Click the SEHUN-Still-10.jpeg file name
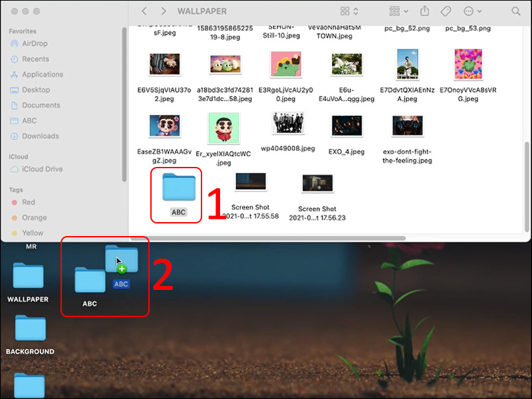 (281, 31)
